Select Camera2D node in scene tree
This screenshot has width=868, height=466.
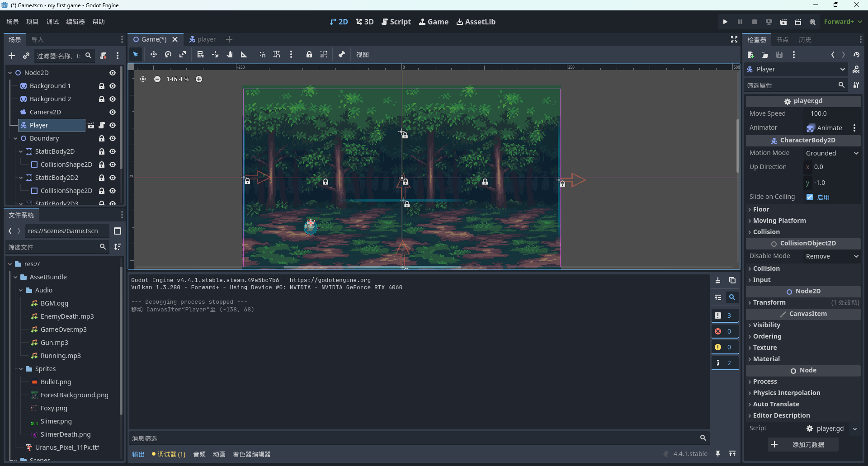[x=45, y=112]
